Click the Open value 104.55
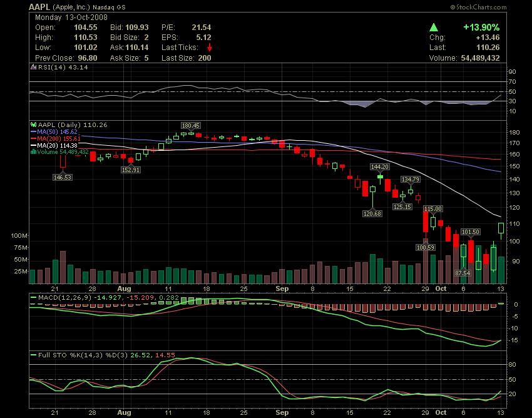This screenshot has width=532, height=418. [x=86, y=28]
